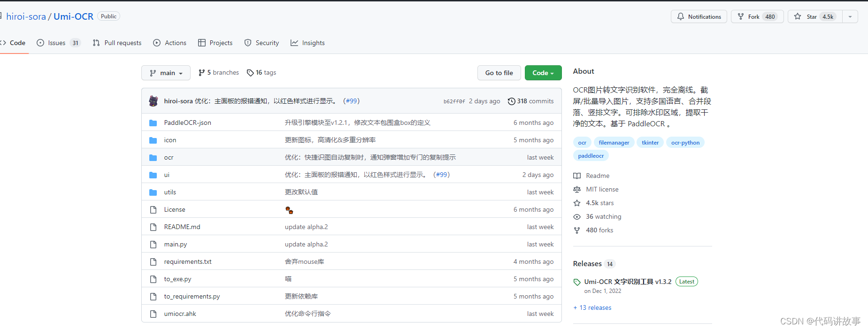Image resolution: width=868 pixels, height=330 pixels.
Task: Open the Security tab
Action: coord(261,43)
